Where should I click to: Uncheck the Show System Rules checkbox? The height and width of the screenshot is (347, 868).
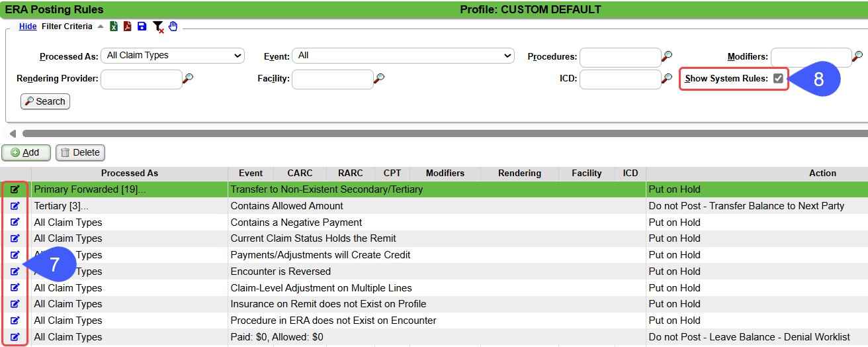(x=778, y=79)
